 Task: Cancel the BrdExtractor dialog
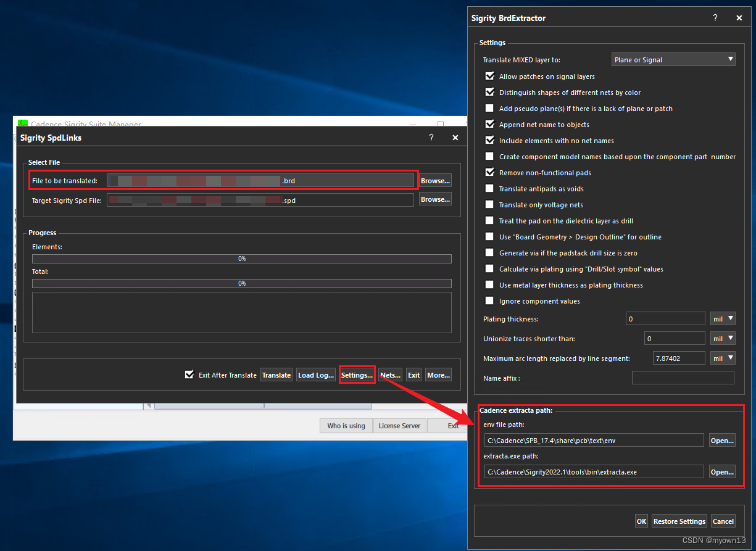(x=723, y=521)
